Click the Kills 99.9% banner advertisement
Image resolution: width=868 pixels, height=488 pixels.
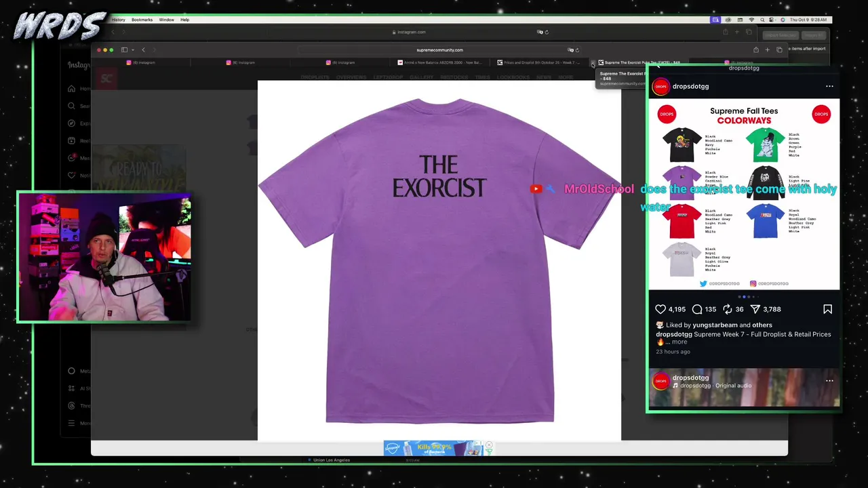tap(433, 448)
